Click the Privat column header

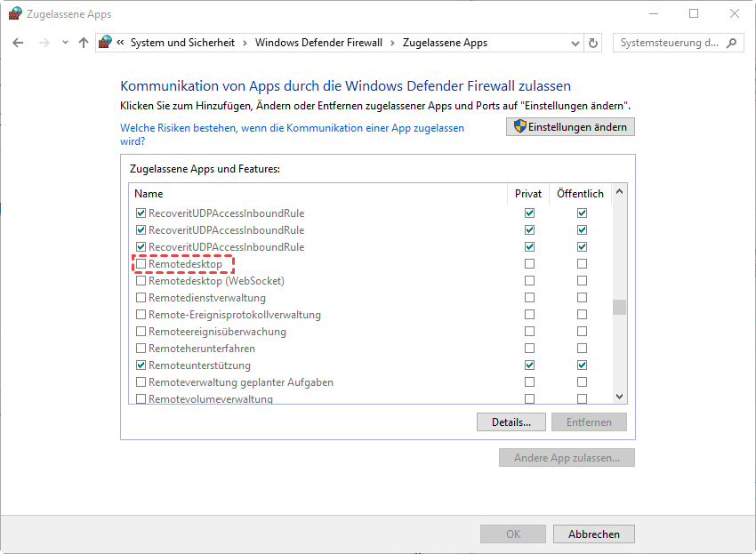click(528, 193)
